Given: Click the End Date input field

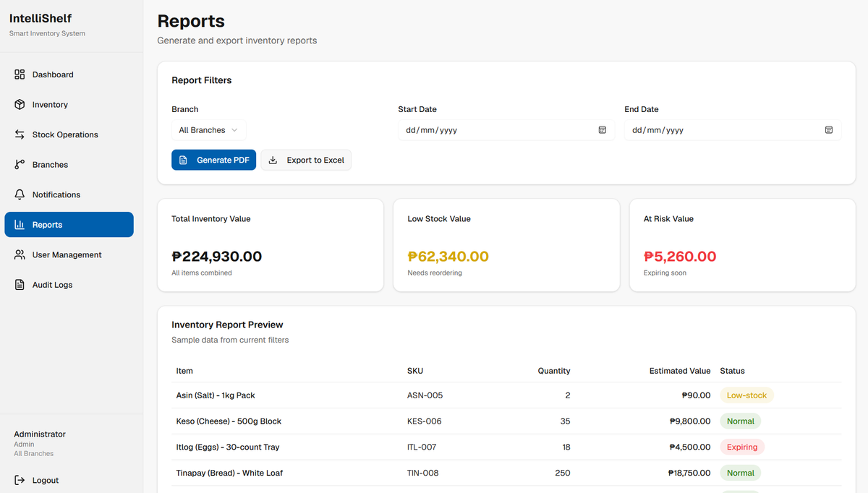Looking at the screenshot, I should pyautogui.click(x=733, y=130).
